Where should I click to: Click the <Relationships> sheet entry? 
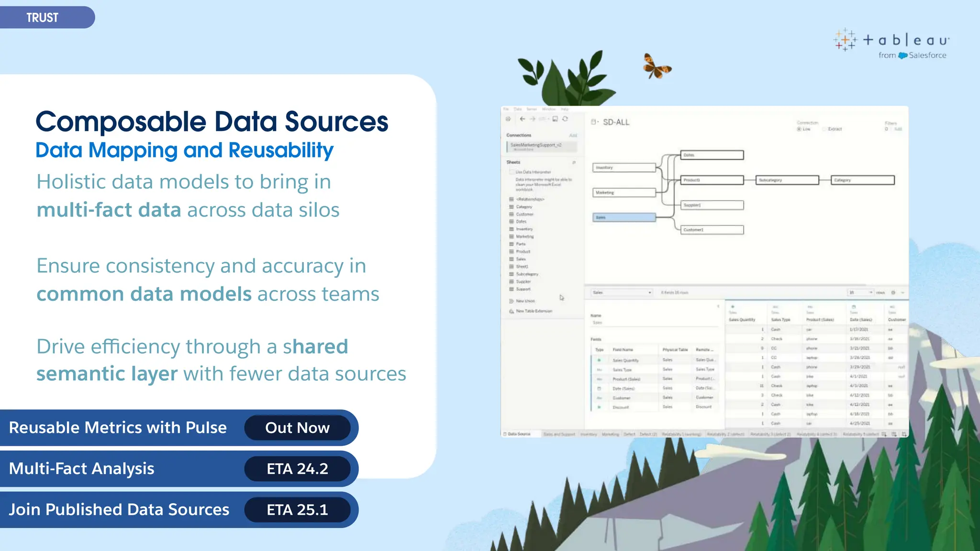(530, 199)
